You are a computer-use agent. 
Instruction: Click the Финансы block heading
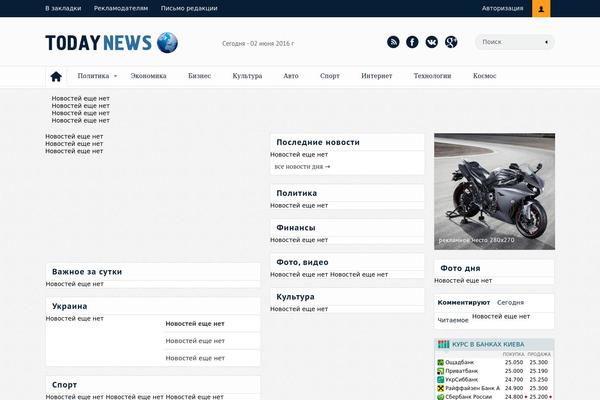pyautogui.click(x=296, y=228)
